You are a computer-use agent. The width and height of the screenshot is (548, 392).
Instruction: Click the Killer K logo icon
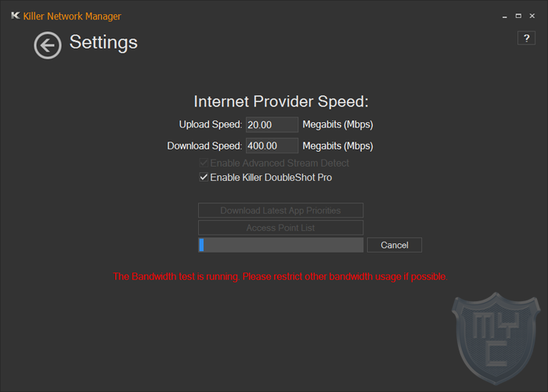(x=16, y=16)
